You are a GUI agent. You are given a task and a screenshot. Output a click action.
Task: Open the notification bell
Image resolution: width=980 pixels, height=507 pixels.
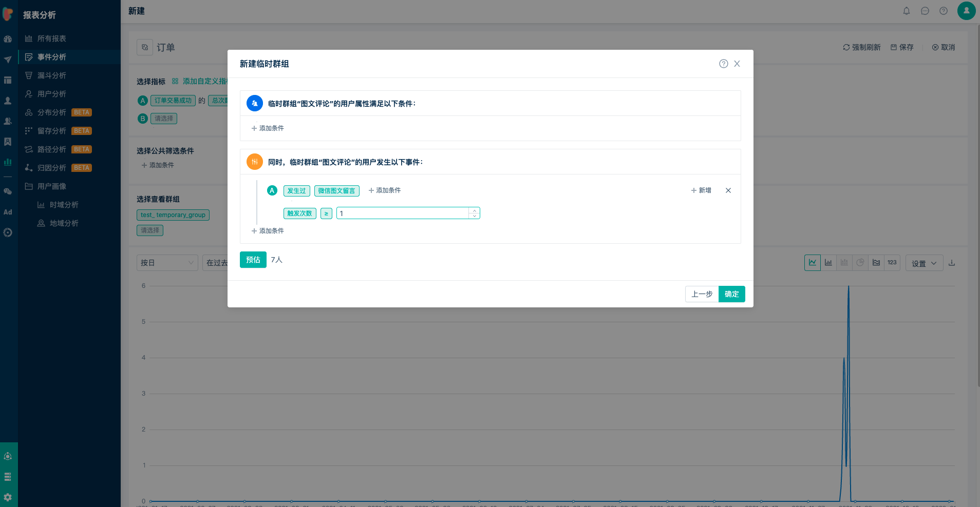(x=907, y=11)
